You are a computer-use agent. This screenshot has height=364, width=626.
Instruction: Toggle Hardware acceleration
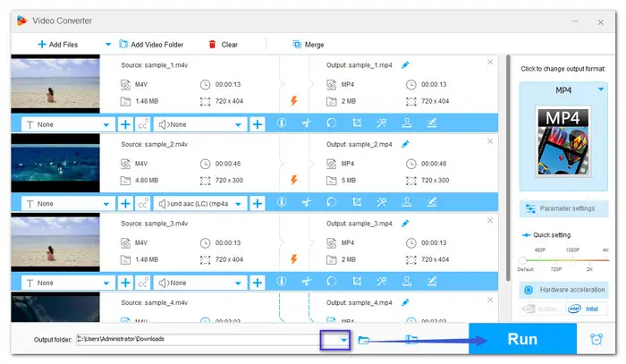[563, 290]
